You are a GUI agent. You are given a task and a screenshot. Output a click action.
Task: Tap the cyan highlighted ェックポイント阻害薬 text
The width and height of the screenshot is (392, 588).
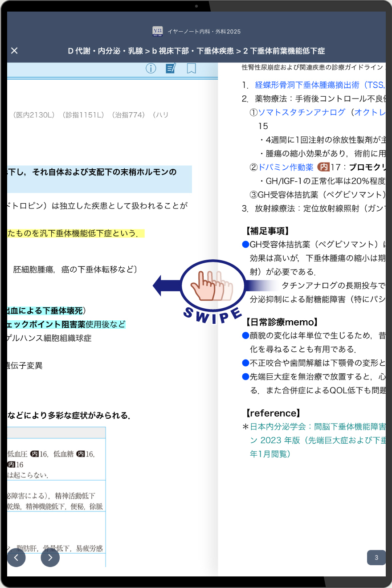tap(45, 324)
